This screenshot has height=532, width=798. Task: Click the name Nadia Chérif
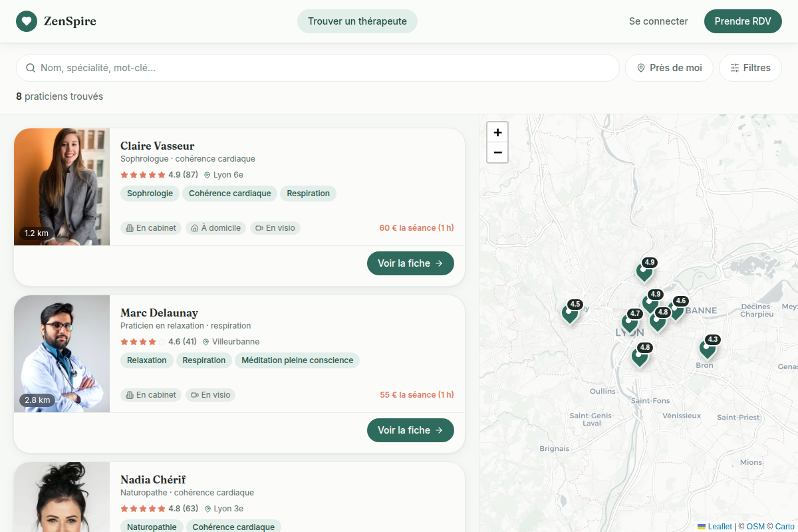(153, 479)
